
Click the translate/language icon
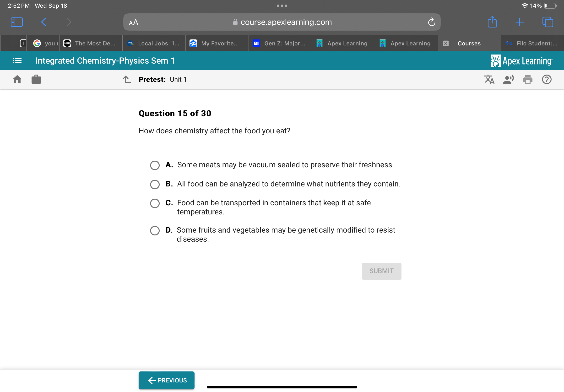pos(489,79)
